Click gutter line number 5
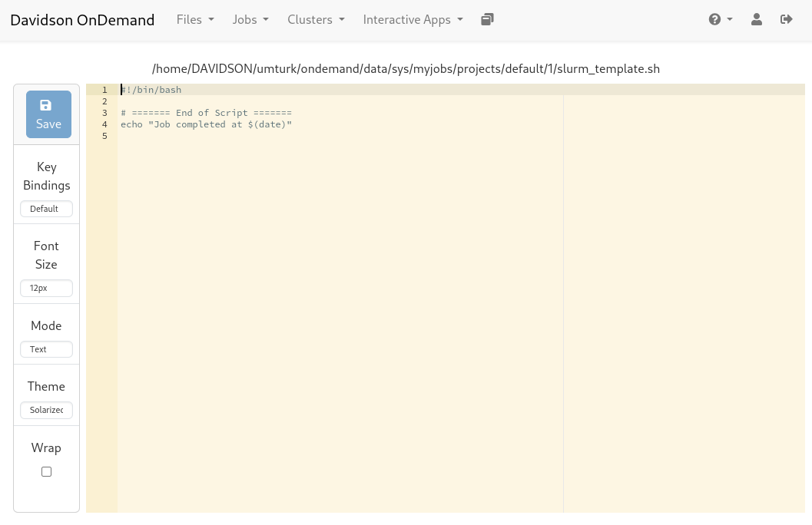The width and height of the screenshot is (812, 525). [104, 136]
